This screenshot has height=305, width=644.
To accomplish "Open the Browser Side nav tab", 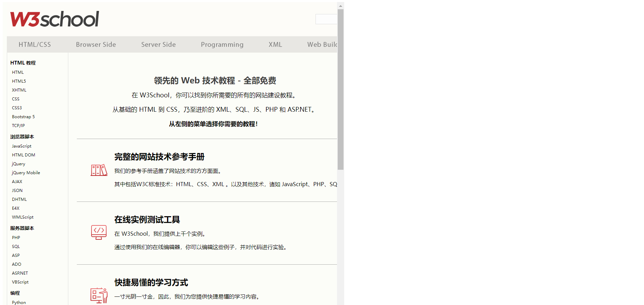I will pos(96,44).
